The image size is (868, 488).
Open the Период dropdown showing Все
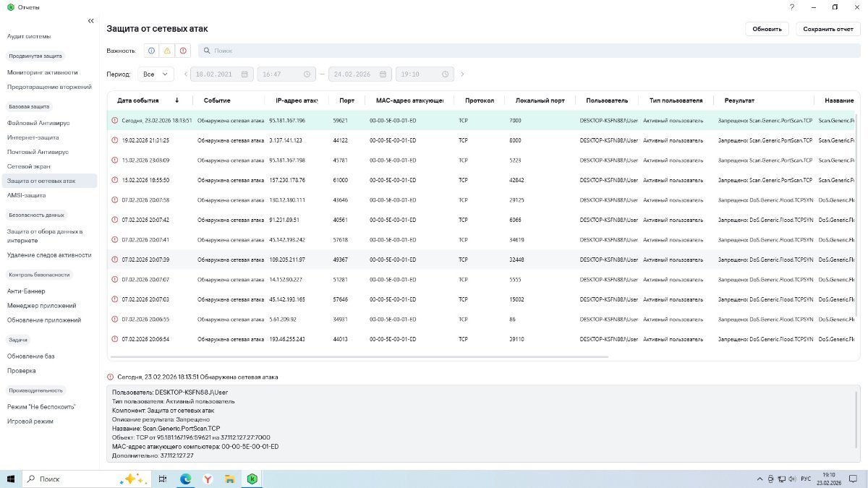tap(156, 74)
